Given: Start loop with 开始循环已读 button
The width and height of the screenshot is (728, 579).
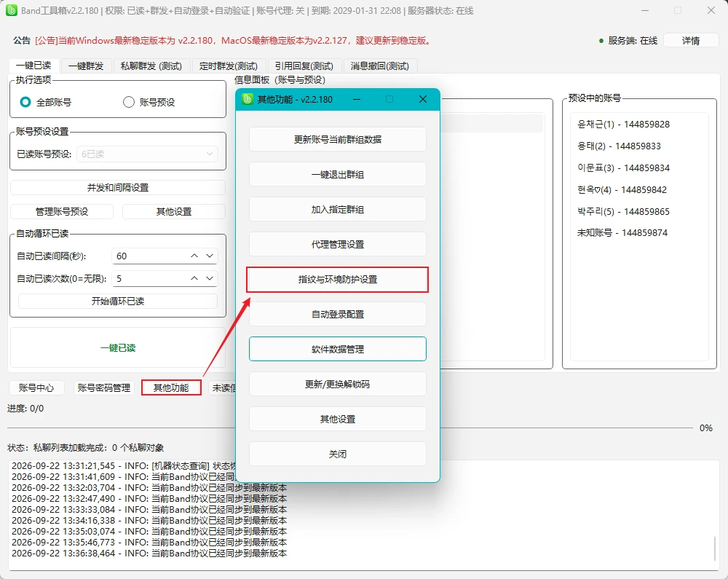Looking at the screenshot, I should pos(118,301).
